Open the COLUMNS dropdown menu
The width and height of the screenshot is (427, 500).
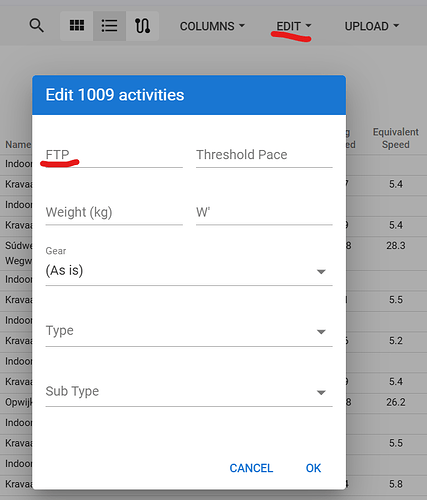pos(212,26)
